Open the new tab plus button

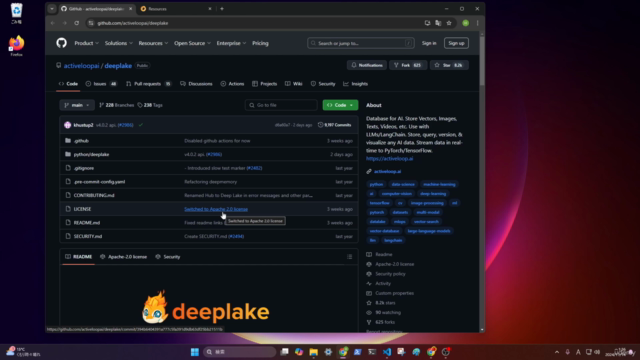pyautogui.click(x=222, y=9)
